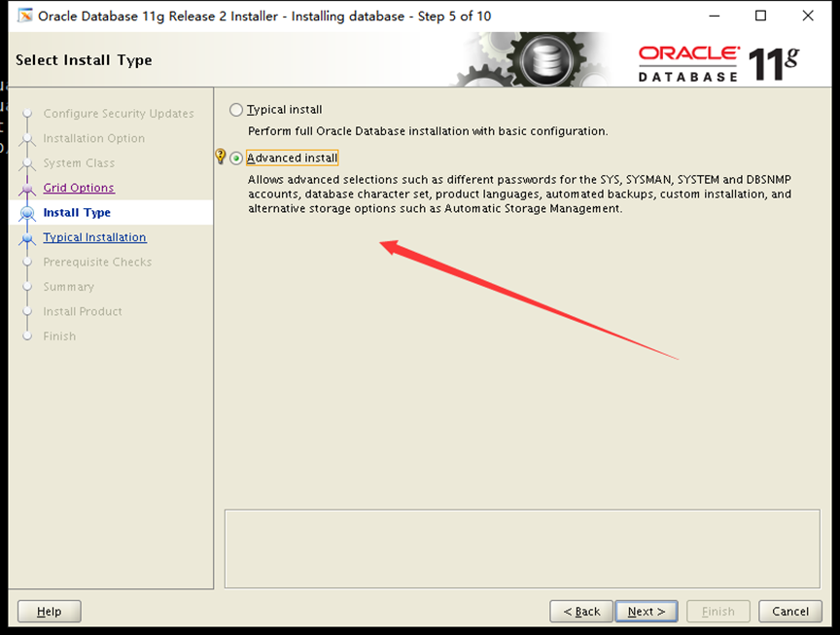The image size is (840, 635).
Task: Click the Oracle logo in the banner
Action: pos(687,54)
